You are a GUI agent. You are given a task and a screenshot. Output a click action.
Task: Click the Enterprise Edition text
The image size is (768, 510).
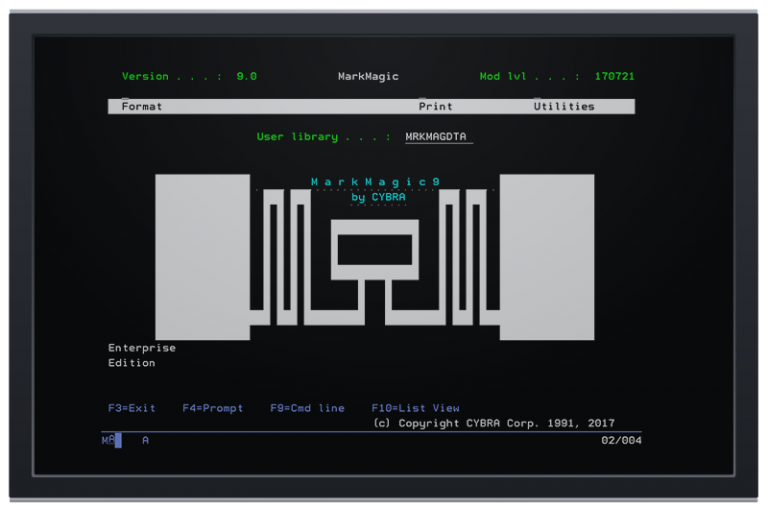tap(141, 355)
